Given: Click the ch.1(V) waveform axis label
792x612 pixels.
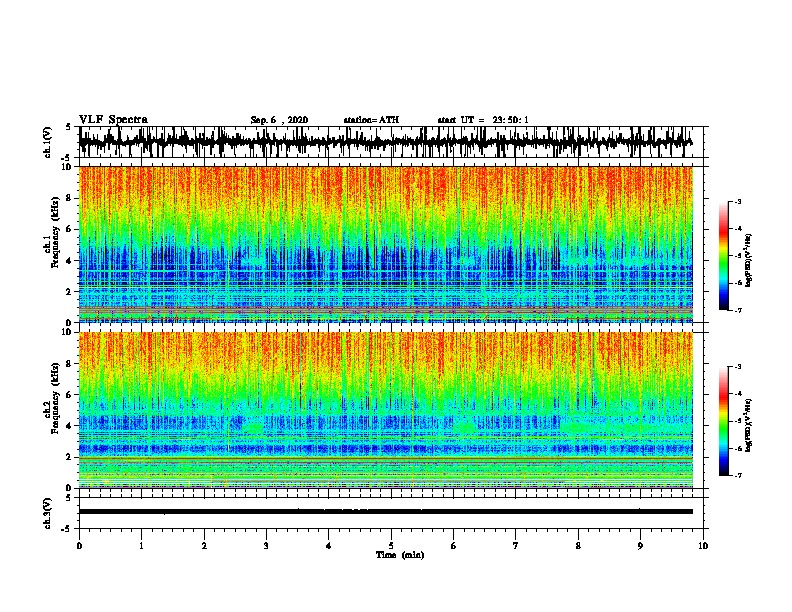Looking at the screenshot, I should (48, 142).
